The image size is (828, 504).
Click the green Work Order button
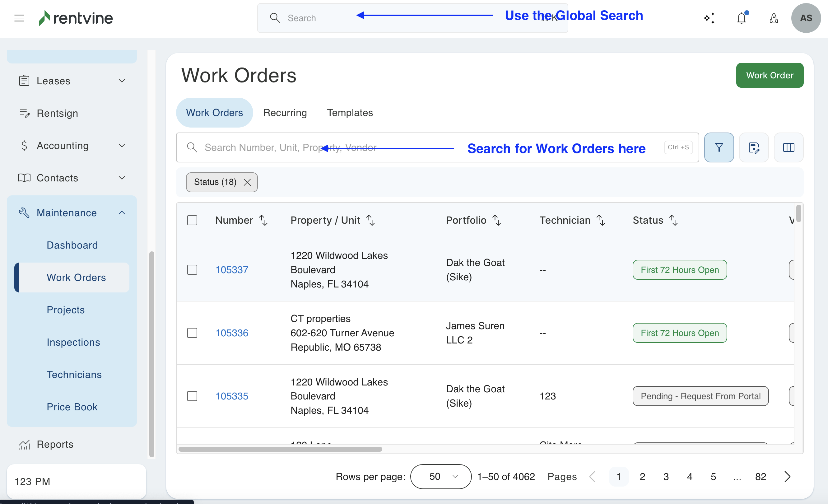coord(770,75)
